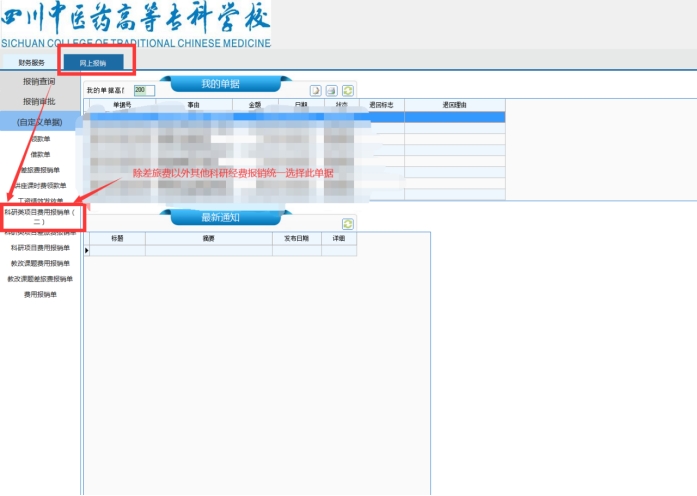This screenshot has height=496, width=697.
Task: Click the new document icon in 我的单据 toolbar
Action: click(x=314, y=90)
